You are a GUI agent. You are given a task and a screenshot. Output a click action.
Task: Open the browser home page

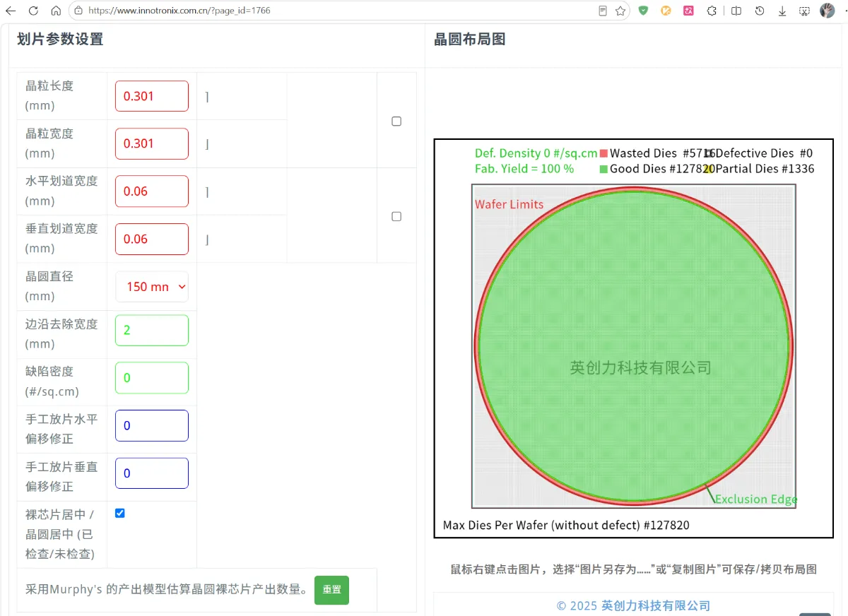56,11
